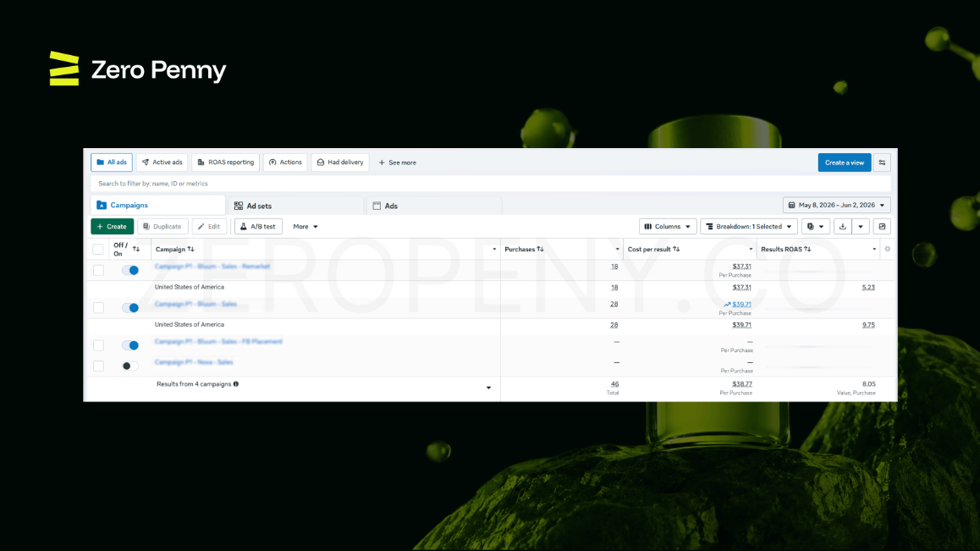
Task: Click the Duplicate button
Action: click(x=162, y=226)
